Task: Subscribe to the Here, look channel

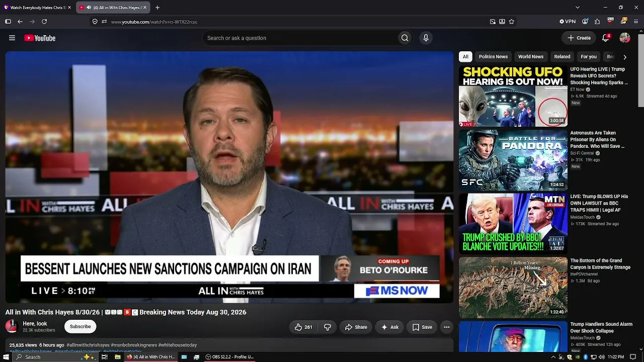Action: (80, 327)
